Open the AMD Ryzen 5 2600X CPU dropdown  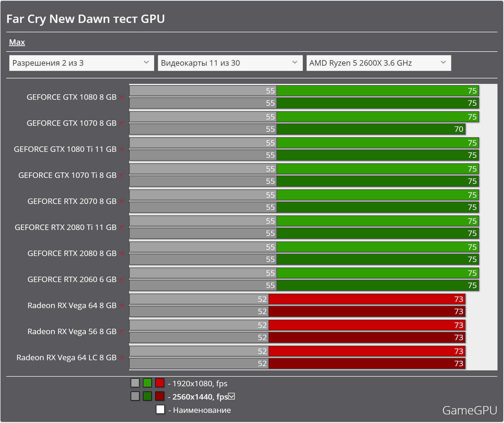point(379,63)
